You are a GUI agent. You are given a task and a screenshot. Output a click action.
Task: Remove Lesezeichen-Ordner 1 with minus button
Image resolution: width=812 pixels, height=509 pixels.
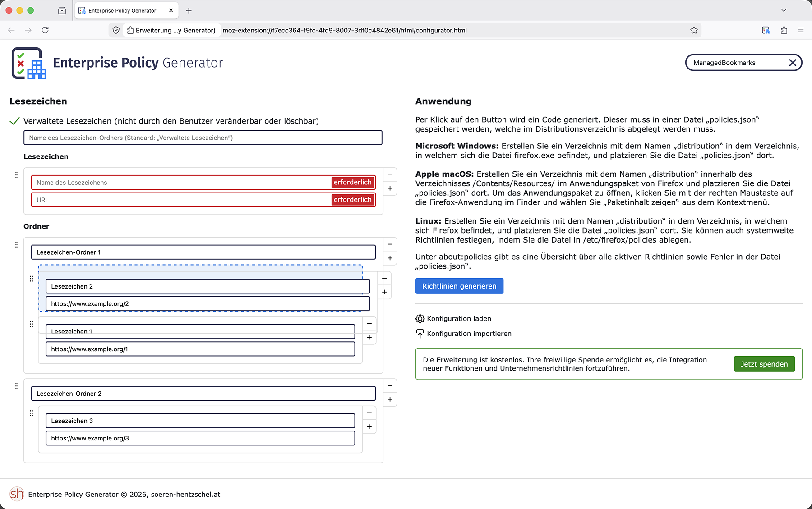coord(390,244)
